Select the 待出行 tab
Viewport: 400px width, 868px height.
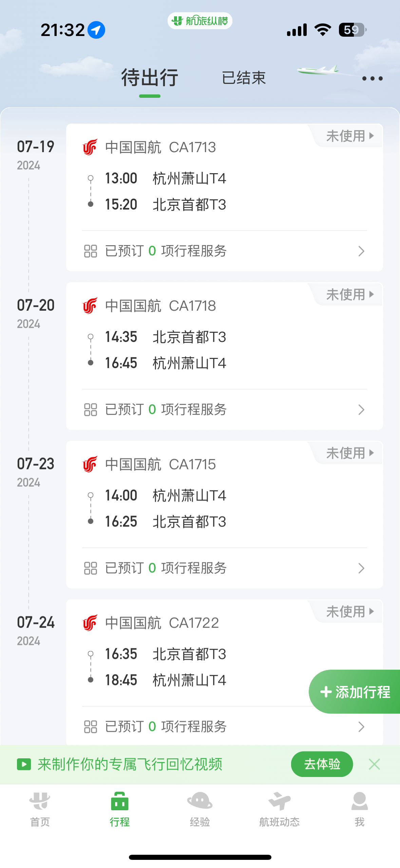(150, 77)
